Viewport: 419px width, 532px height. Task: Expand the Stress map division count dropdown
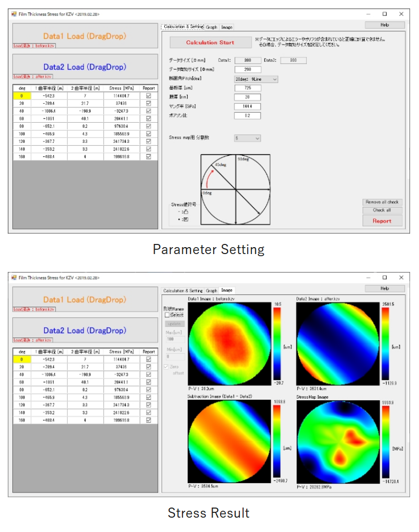pos(247,138)
